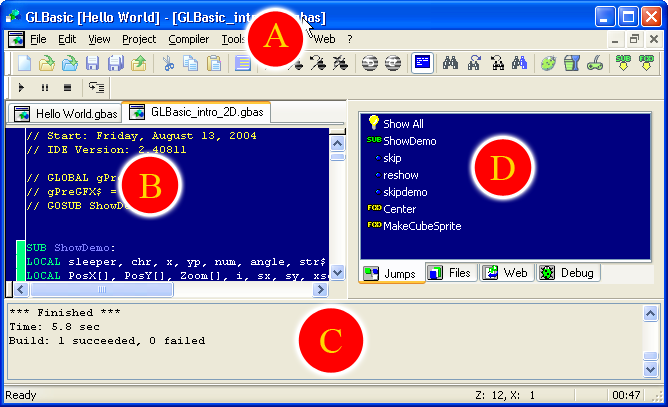Click the output pane scrollbar thumb

(650, 356)
